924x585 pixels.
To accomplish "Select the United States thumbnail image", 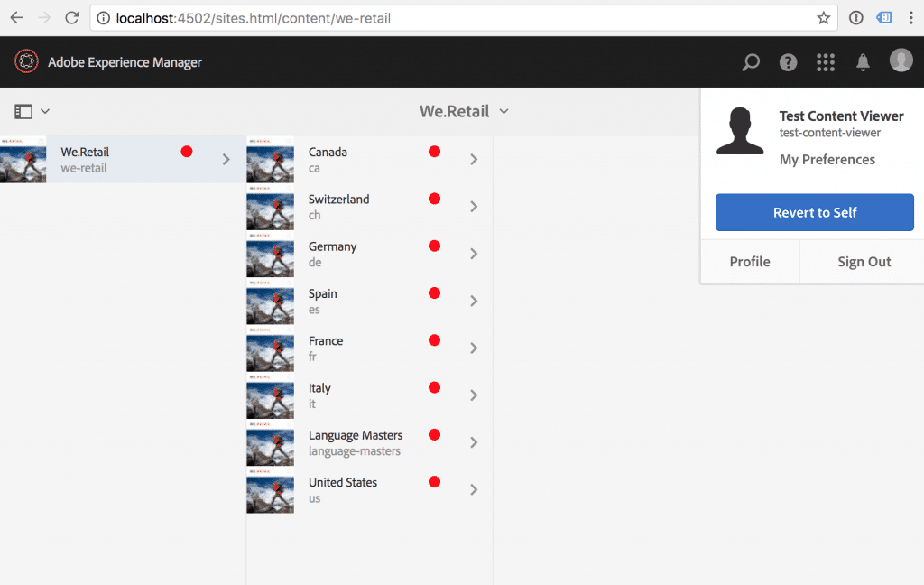I will pos(270,490).
